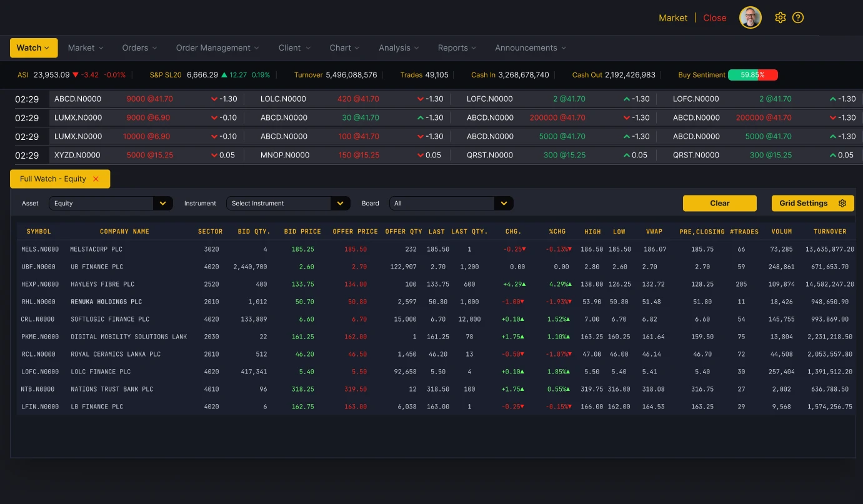Sort by the SYMBOL column header
This screenshot has width=863, height=504.
(39, 232)
